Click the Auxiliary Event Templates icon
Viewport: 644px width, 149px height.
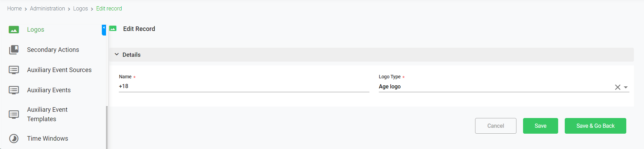coord(14,114)
